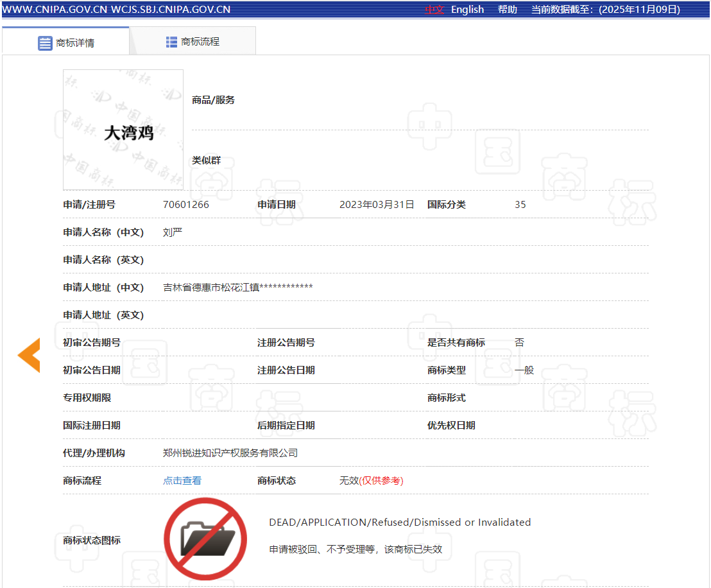The width and height of the screenshot is (711, 588).
Task: Click WWW.CNIPA.GOV.CN in the header
Action: click(54, 10)
